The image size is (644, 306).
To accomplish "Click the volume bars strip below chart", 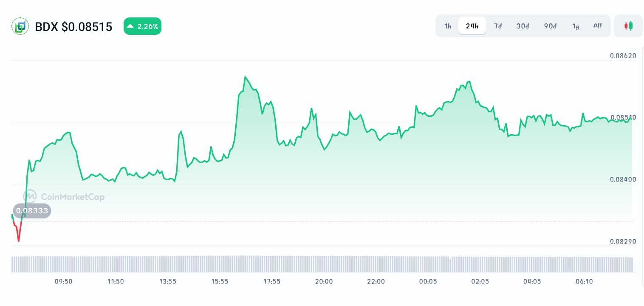I will click(x=322, y=264).
